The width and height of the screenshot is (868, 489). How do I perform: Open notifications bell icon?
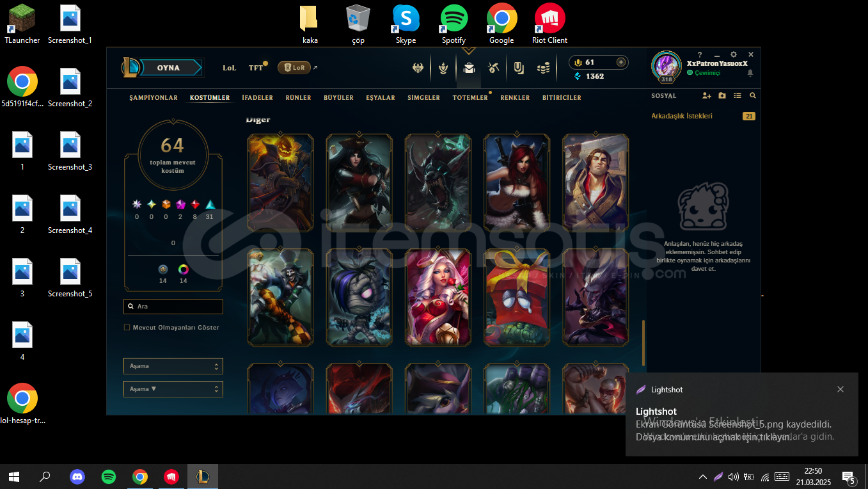[x=750, y=73]
